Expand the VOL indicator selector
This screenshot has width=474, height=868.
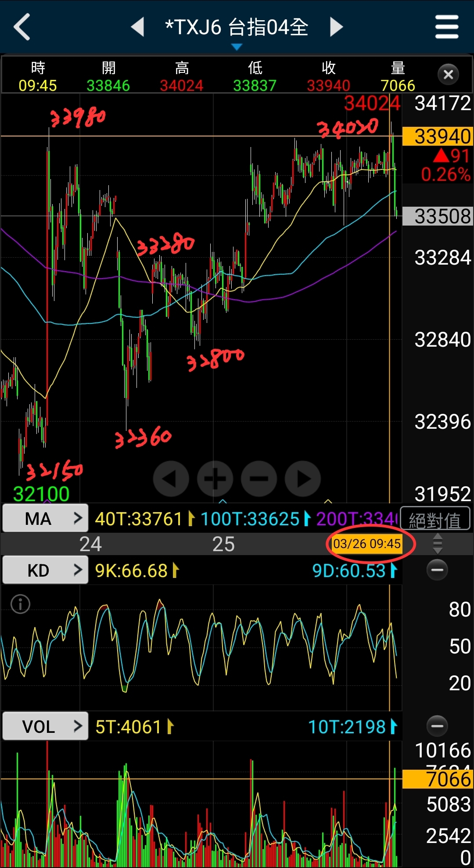45,727
